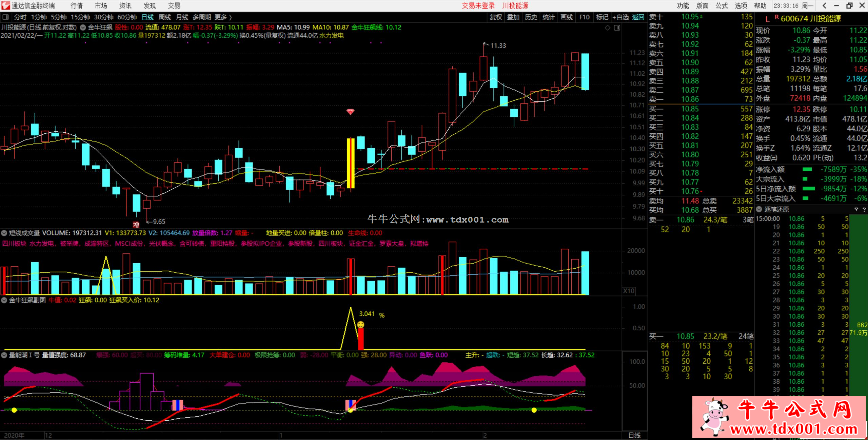Click the 叠加 overlay button
Viewport: 868px width, 440px height.
tap(513, 17)
